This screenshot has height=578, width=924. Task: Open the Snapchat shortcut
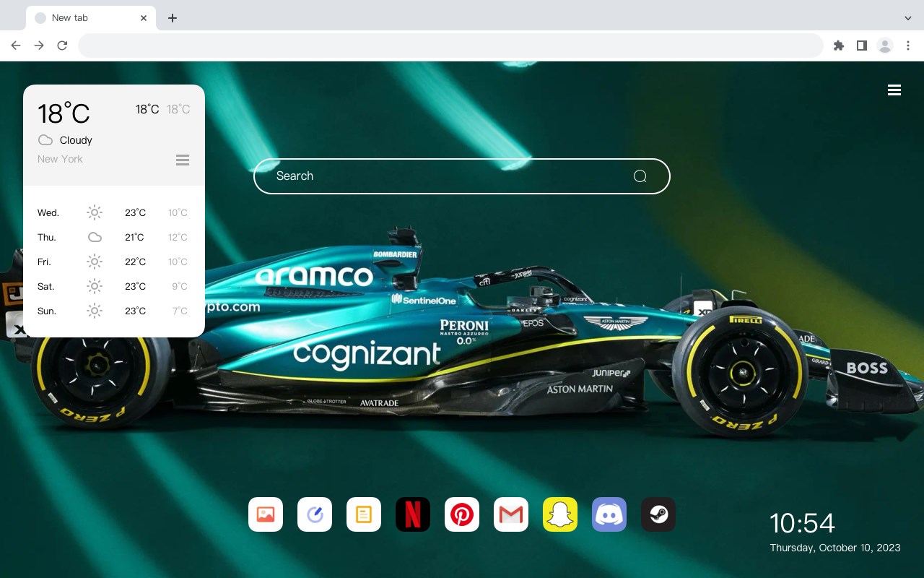(560, 514)
